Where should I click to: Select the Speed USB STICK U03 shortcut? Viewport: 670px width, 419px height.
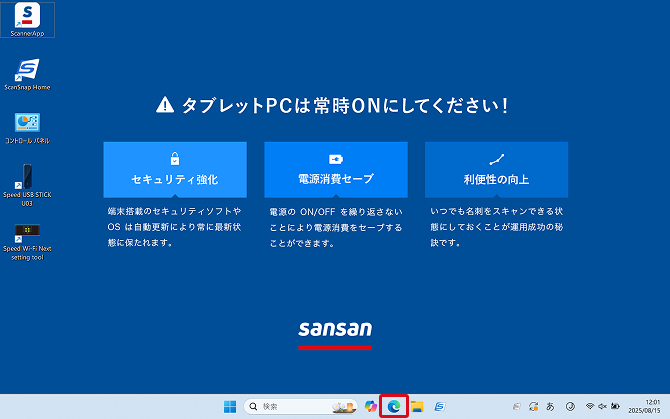tap(27, 185)
